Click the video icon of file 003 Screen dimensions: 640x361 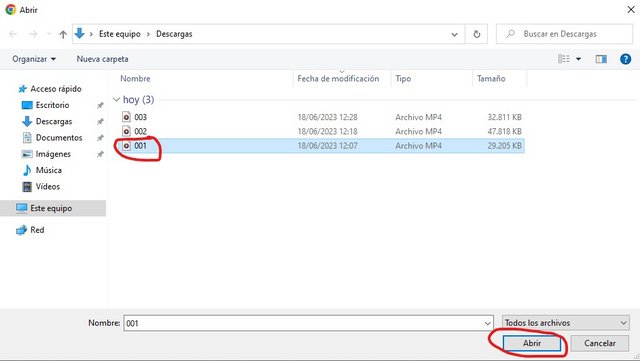(127, 117)
